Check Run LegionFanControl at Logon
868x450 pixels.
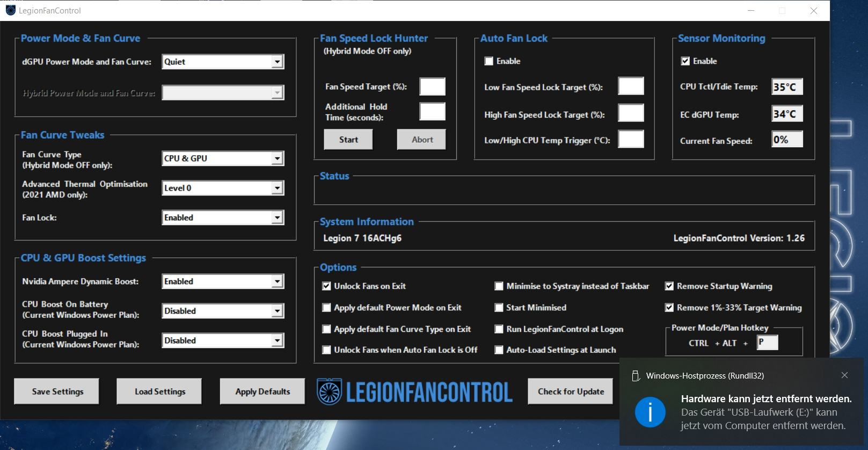pos(499,329)
